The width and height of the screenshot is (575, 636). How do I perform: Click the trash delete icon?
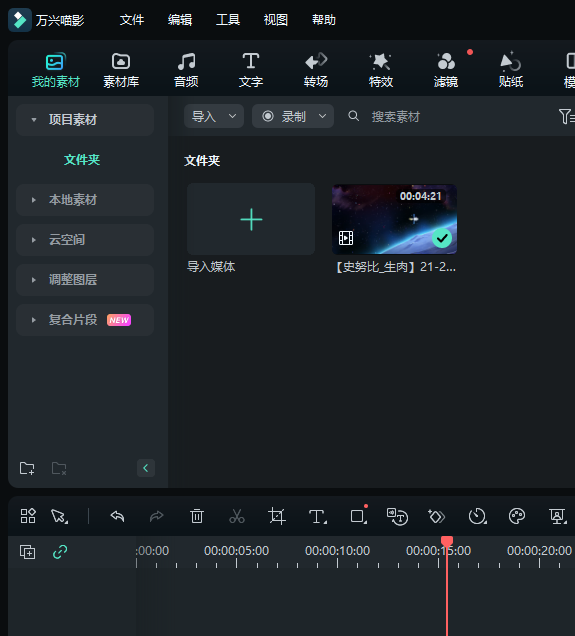click(x=197, y=516)
